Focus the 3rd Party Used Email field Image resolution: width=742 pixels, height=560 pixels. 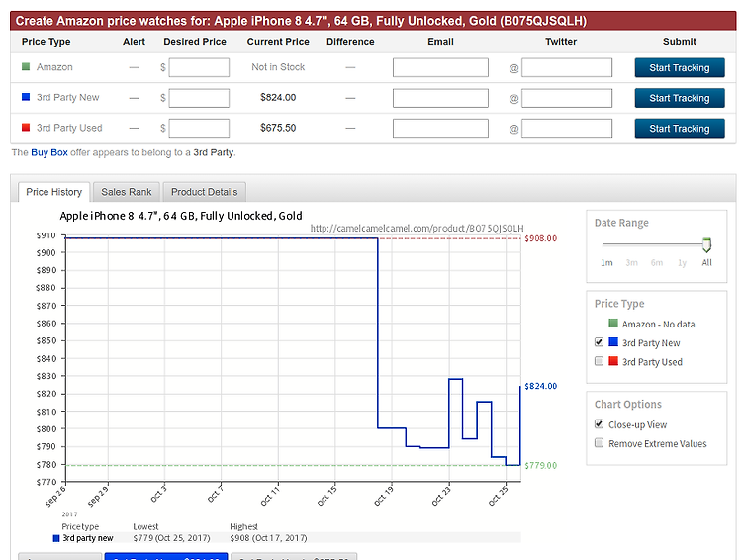coord(440,129)
